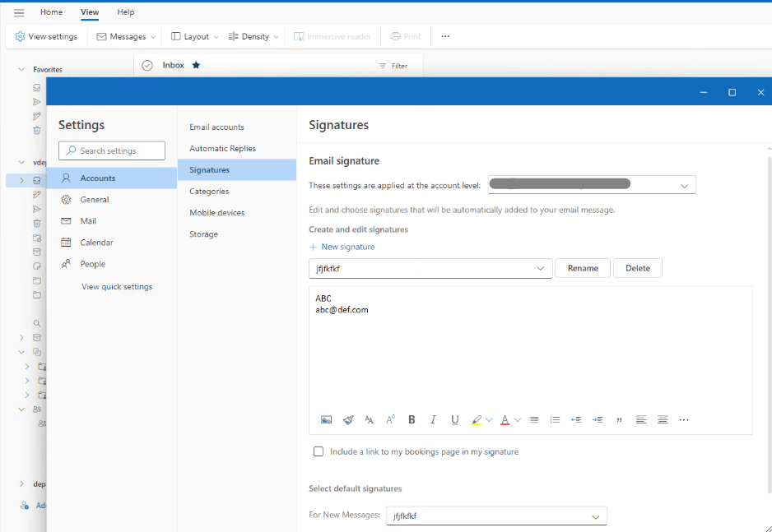
Task: Open the account level dropdown
Action: (x=592, y=185)
